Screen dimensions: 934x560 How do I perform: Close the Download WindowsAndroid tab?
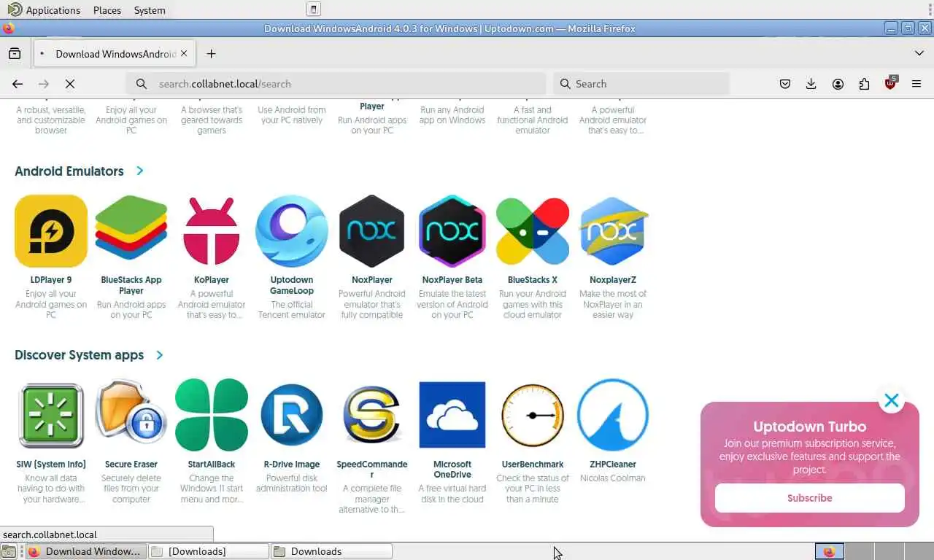click(184, 53)
